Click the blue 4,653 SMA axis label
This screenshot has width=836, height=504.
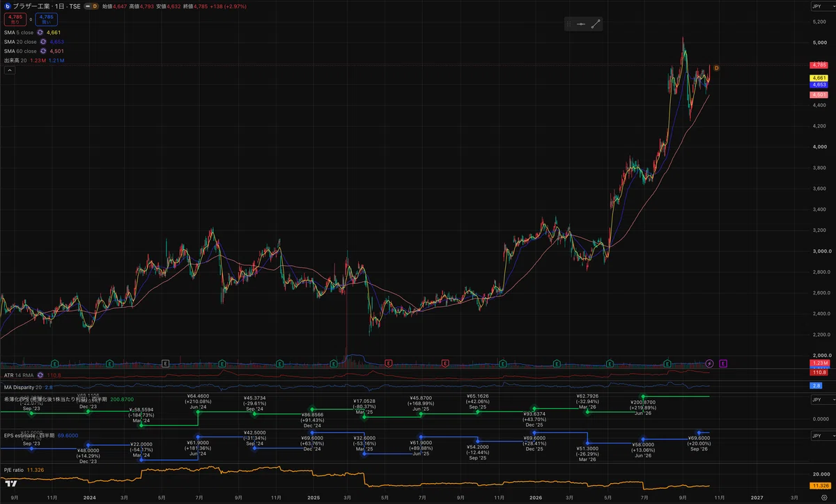tap(820, 84)
